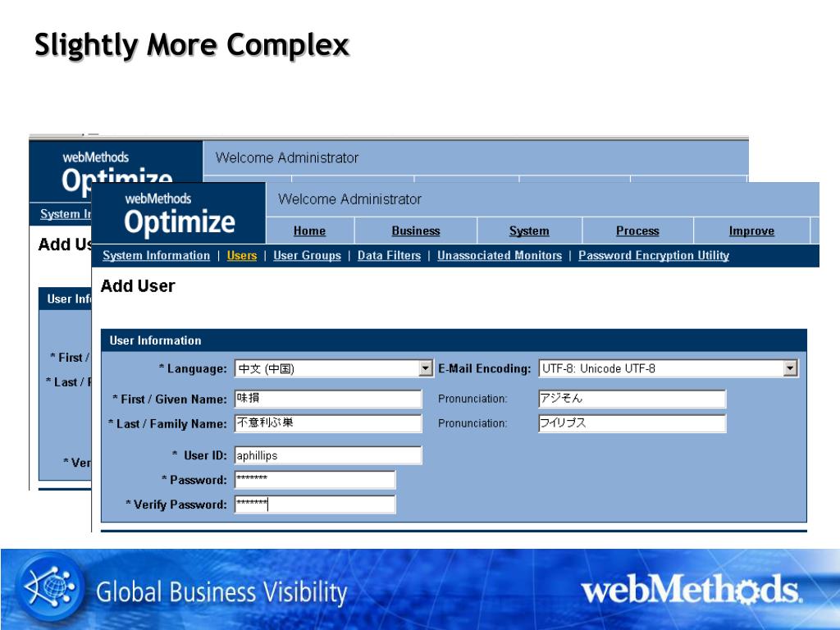Click the Password input field
840x630 pixels.
click(315, 479)
